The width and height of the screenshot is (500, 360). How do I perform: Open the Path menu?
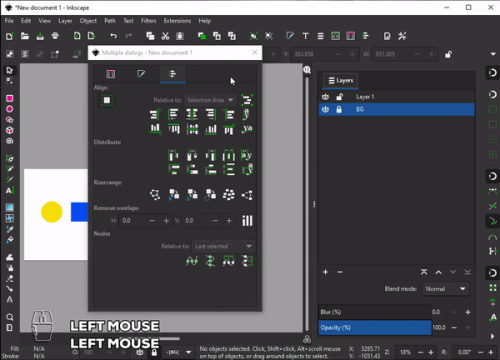click(x=110, y=21)
